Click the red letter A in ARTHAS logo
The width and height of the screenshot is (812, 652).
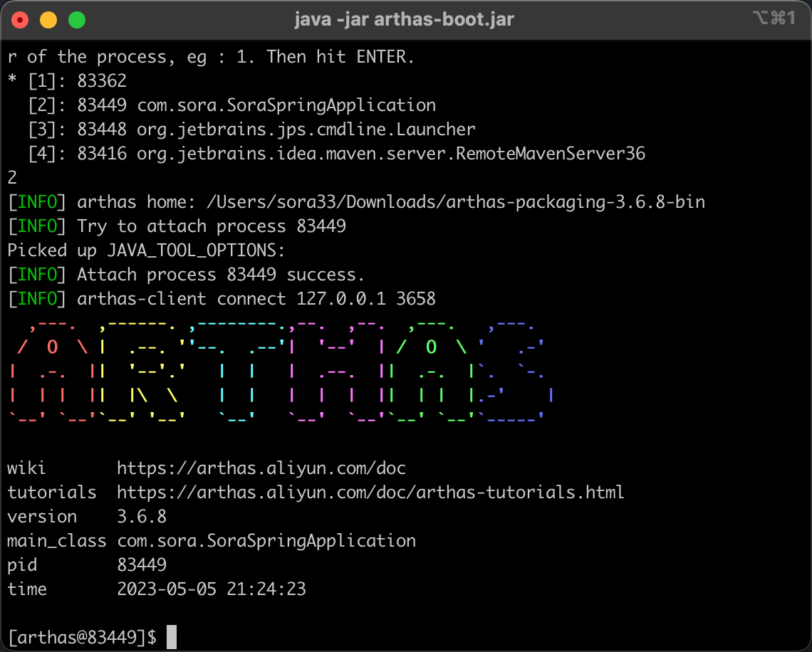pyautogui.click(x=51, y=371)
